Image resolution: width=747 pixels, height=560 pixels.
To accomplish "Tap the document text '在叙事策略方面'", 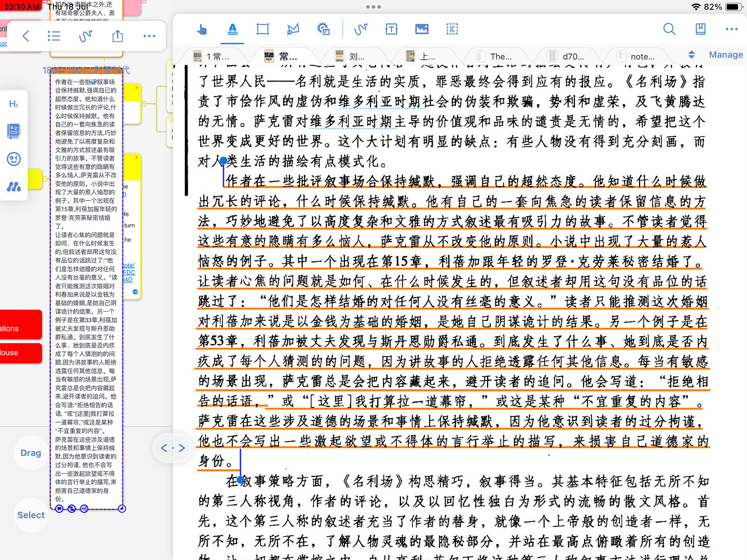I will 274,481.
